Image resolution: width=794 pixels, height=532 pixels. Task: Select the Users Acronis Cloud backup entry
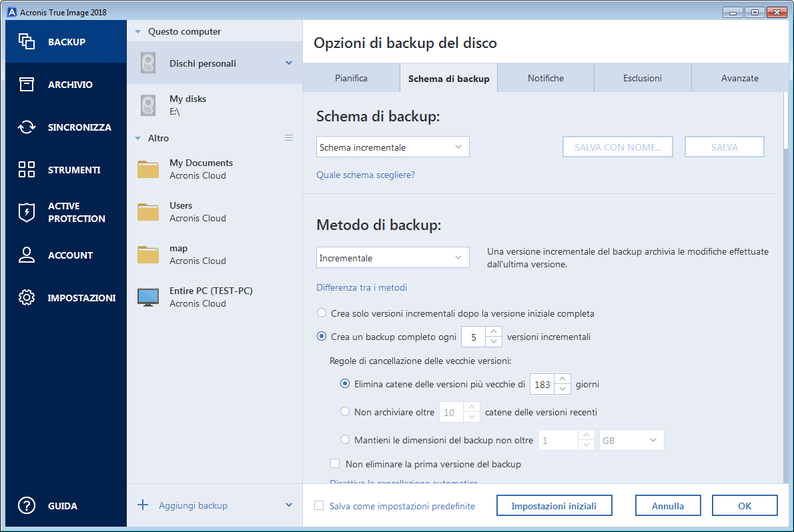215,211
